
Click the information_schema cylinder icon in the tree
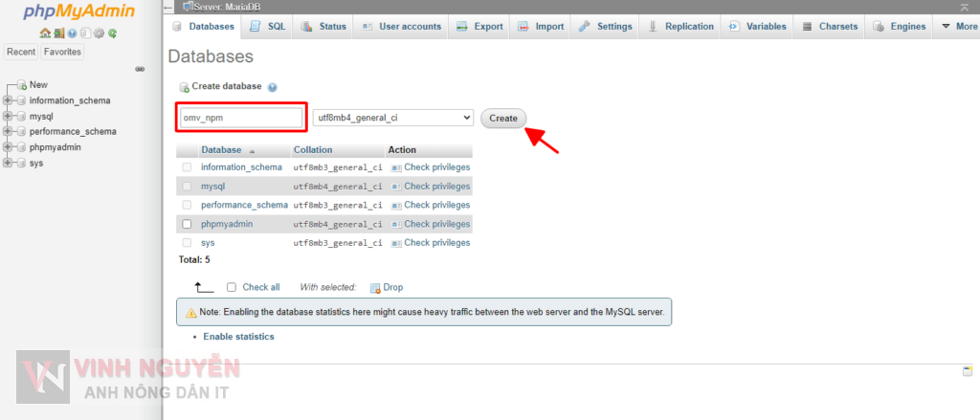click(21, 100)
